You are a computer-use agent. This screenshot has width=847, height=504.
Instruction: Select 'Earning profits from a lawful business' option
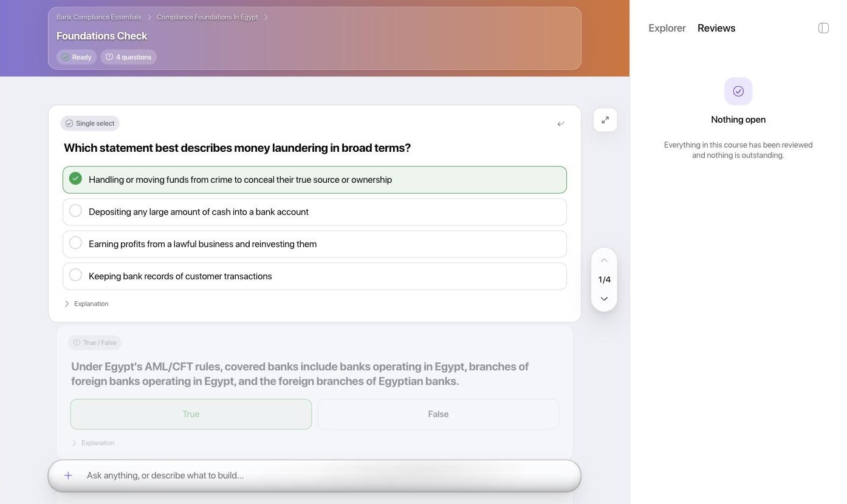pyautogui.click(x=315, y=244)
